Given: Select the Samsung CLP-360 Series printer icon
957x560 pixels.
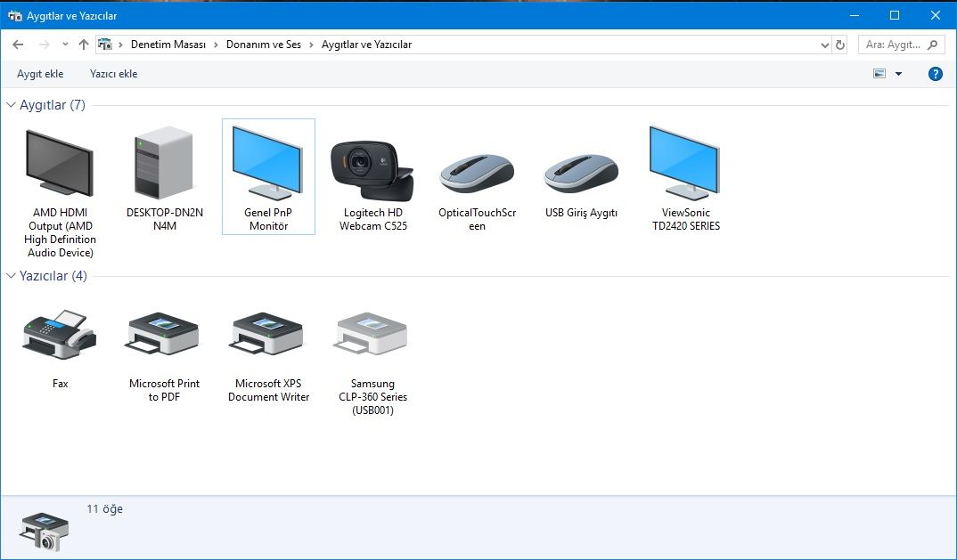Looking at the screenshot, I should 371,334.
